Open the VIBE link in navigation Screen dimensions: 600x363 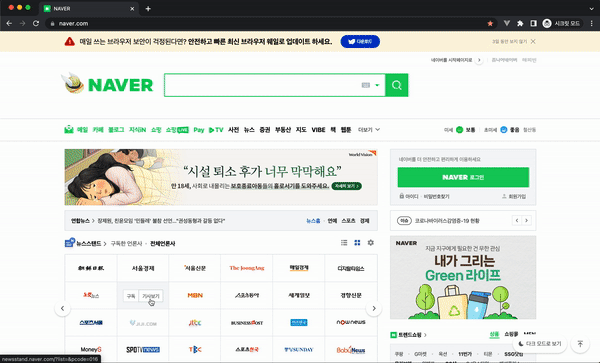click(x=318, y=130)
